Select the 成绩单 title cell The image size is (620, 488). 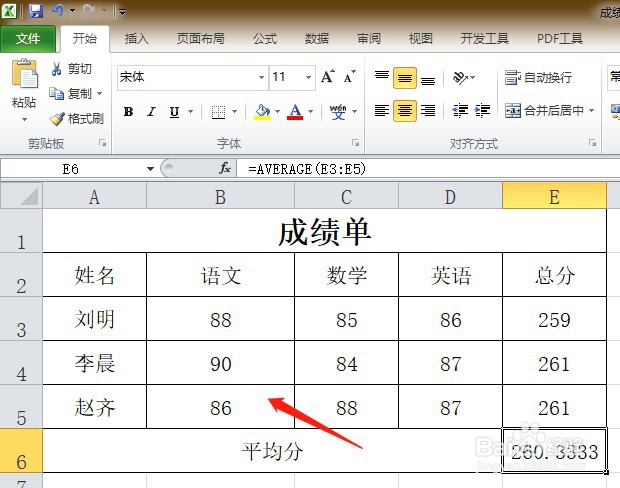click(x=324, y=231)
